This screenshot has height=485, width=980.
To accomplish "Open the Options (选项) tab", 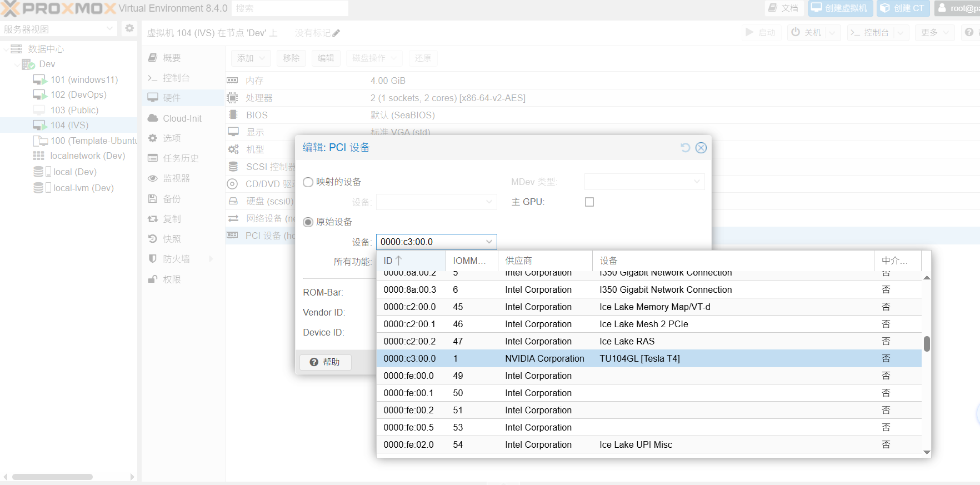I will click(x=182, y=138).
